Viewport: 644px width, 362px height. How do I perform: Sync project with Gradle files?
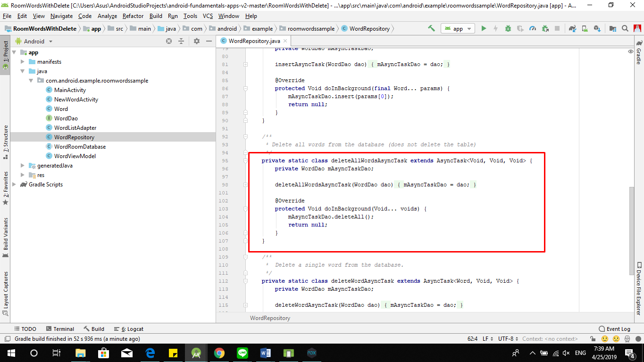click(573, 28)
